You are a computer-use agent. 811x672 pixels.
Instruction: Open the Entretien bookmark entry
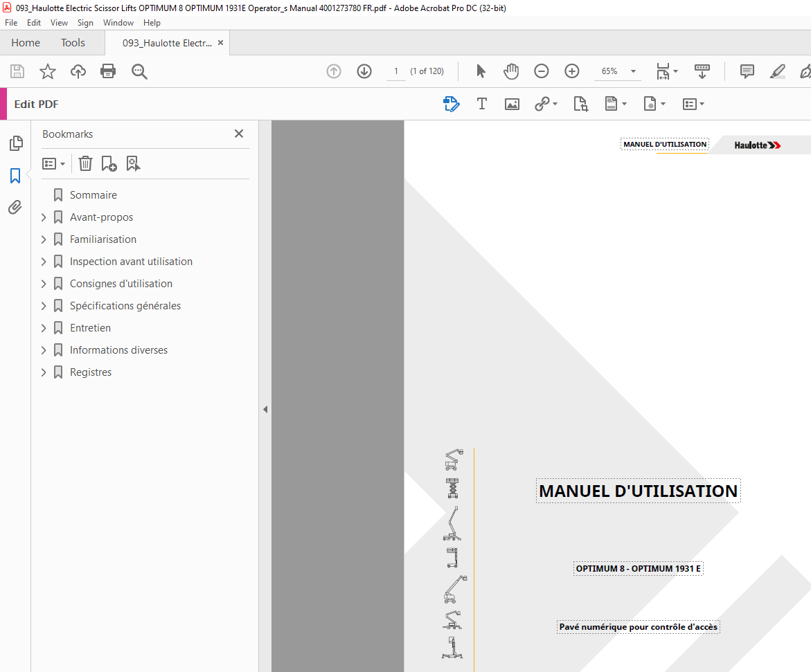(90, 328)
